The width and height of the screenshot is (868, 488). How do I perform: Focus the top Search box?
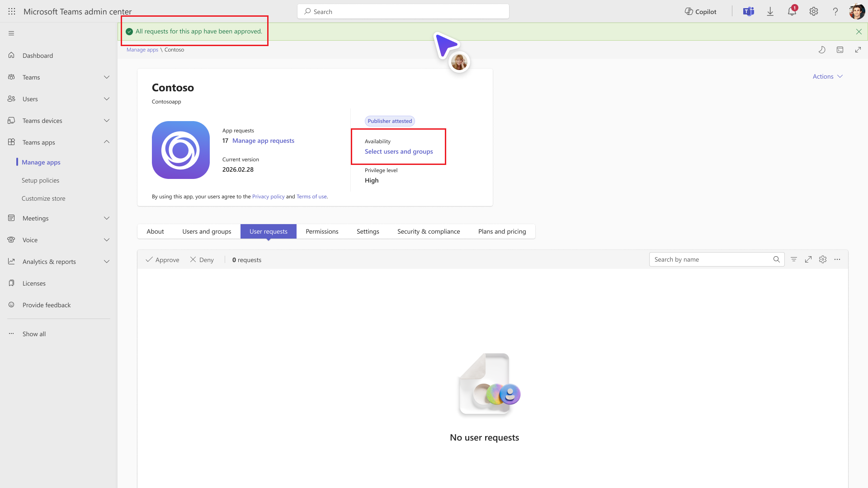pyautogui.click(x=403, y=12)
